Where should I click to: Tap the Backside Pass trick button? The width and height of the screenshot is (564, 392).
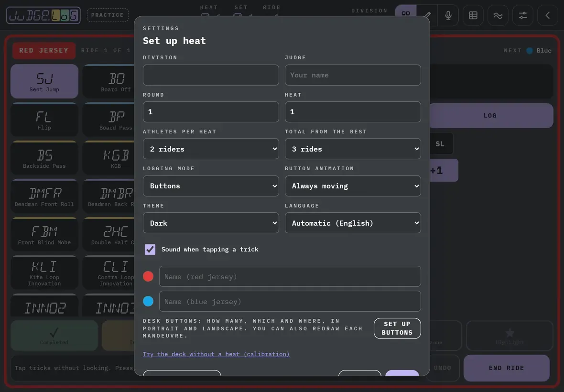pyautogui.click(x=44, y=158)
